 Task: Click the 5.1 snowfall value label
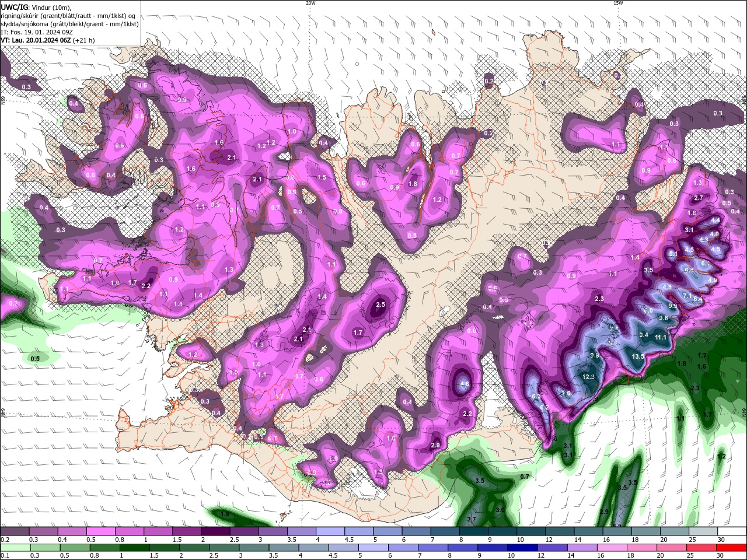pos(673,254)
